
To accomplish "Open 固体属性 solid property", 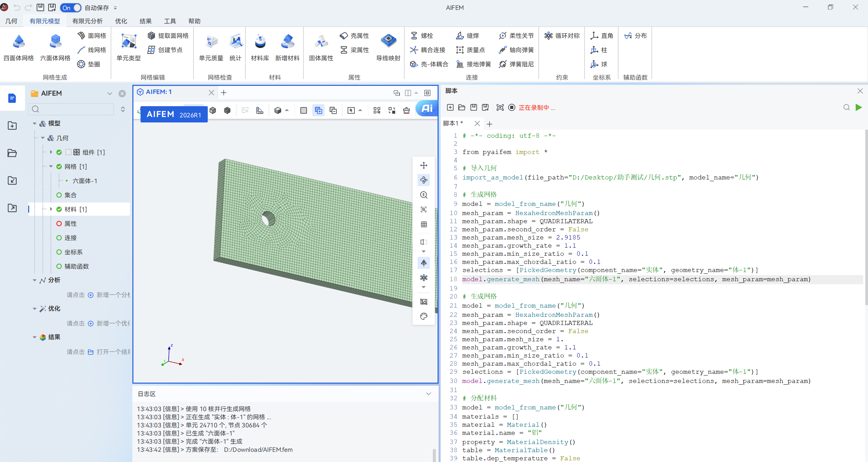I will click(x=321, y=47).
